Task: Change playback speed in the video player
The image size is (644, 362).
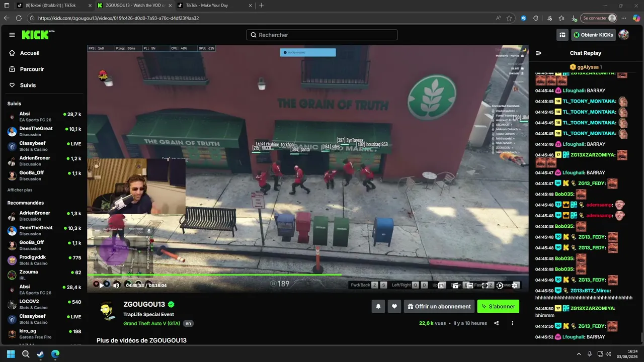Action: 500,285
